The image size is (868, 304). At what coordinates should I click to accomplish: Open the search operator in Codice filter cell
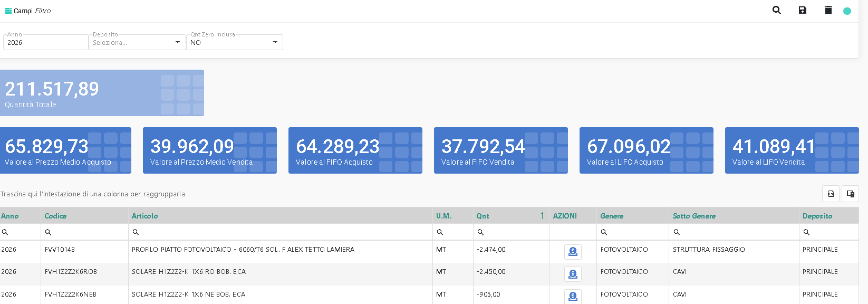tap(48, 232)
